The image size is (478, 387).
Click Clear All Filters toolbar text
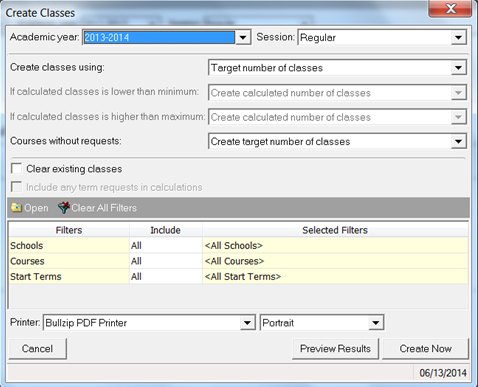[104, 208]
